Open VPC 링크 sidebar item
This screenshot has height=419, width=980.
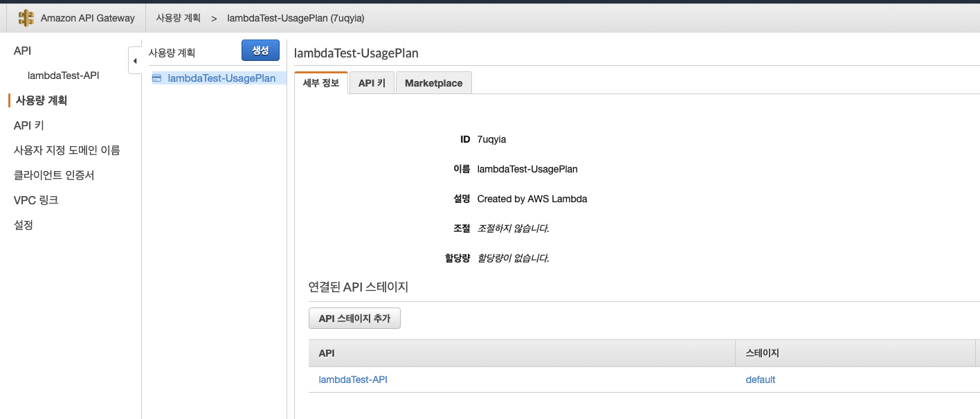point(36,200)
